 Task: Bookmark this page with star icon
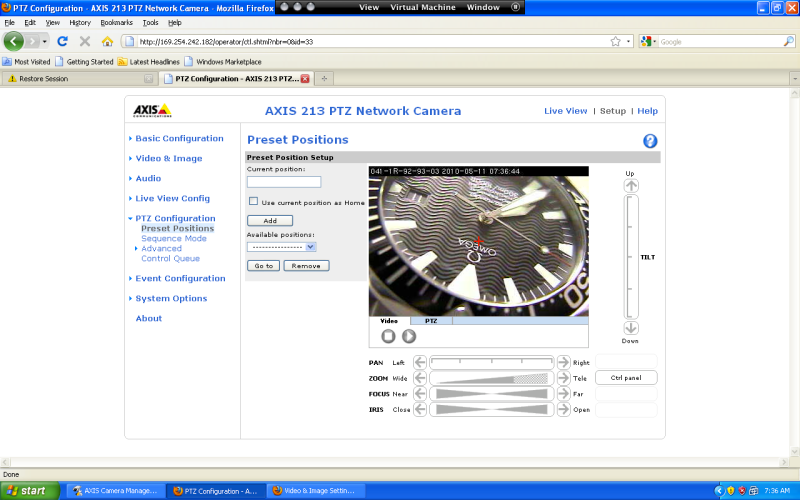pos(616,41)
